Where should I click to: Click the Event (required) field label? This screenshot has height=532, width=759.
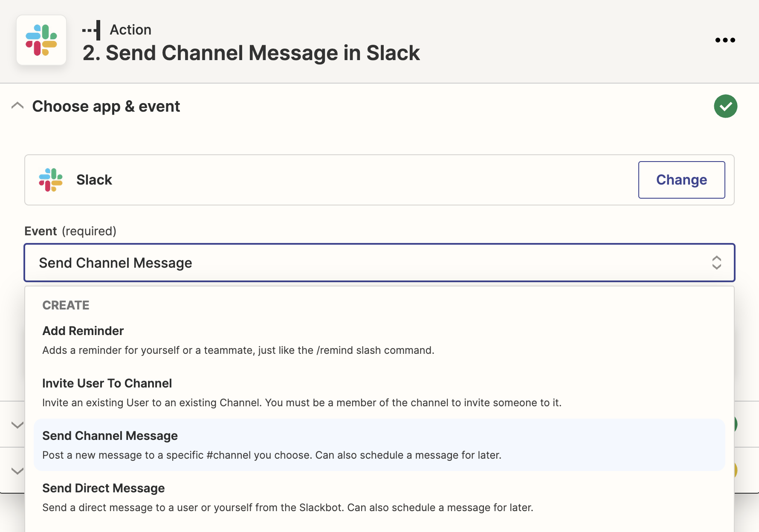pyautogui.click(x=70, y=231)
